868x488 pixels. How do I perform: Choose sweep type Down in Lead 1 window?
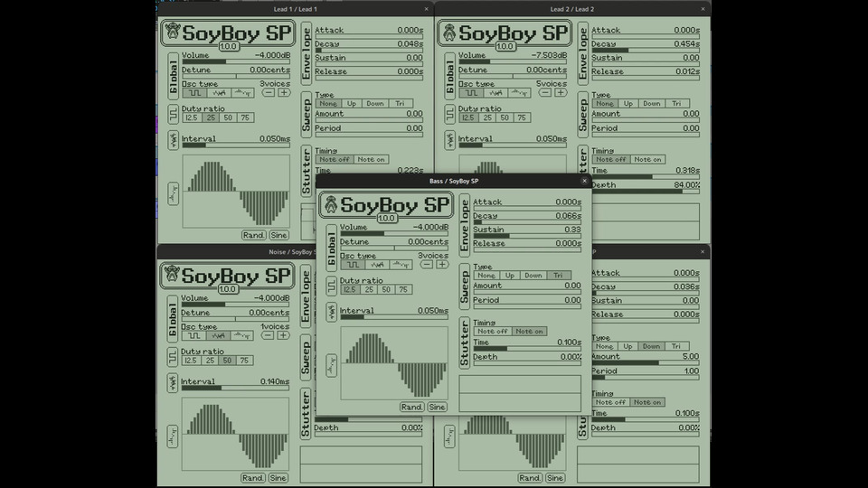coord(374,103)
